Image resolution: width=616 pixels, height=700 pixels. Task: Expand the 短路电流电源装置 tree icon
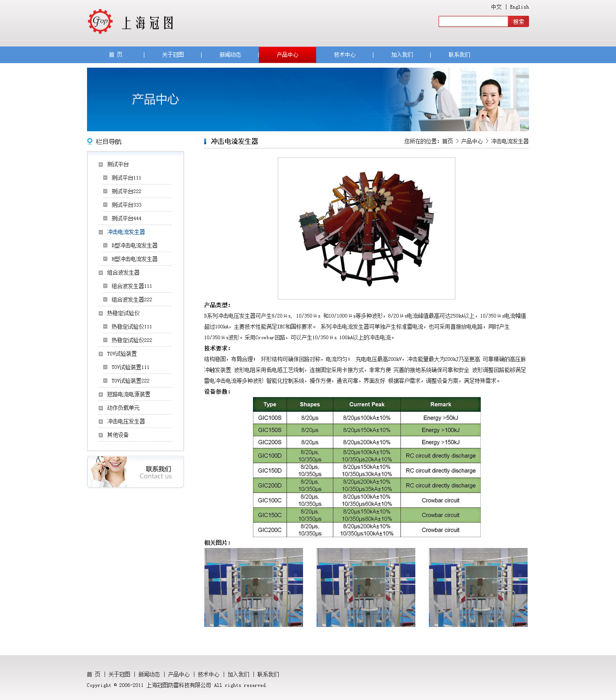[x=101, y=395]
